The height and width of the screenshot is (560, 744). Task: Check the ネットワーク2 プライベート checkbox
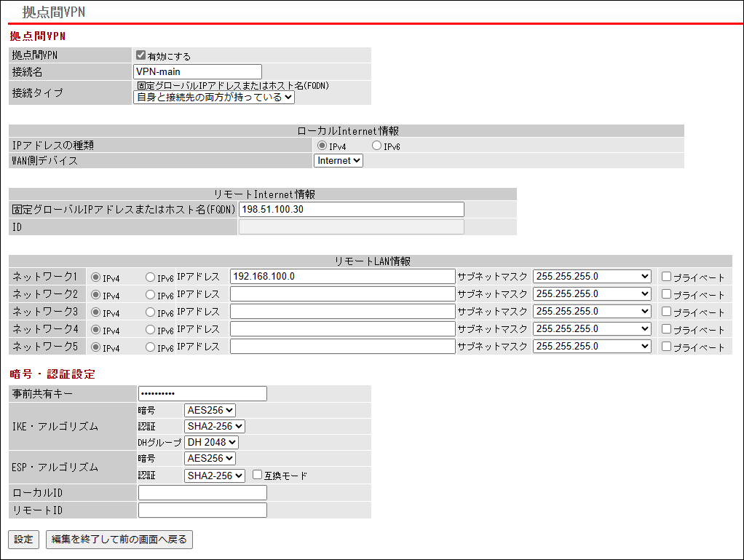tap(667, 294)
